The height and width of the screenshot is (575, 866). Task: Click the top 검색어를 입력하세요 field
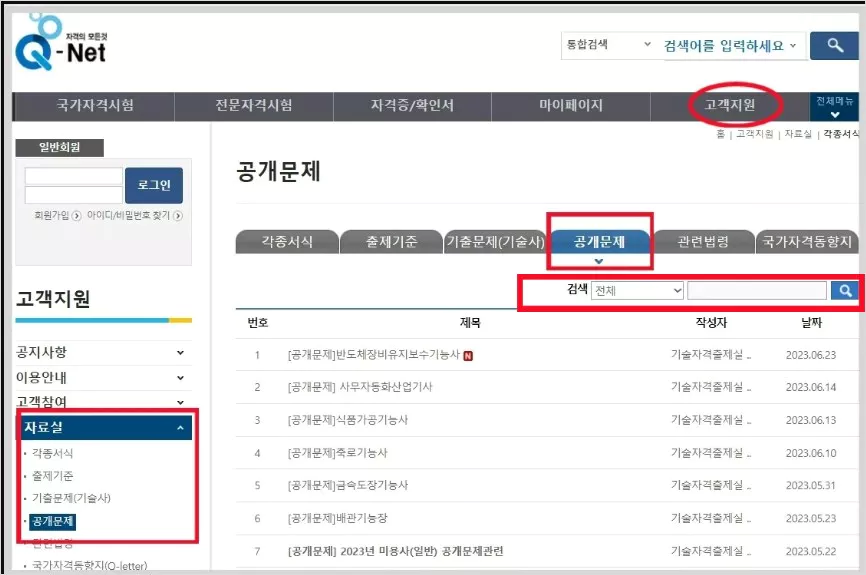point(724,46)
